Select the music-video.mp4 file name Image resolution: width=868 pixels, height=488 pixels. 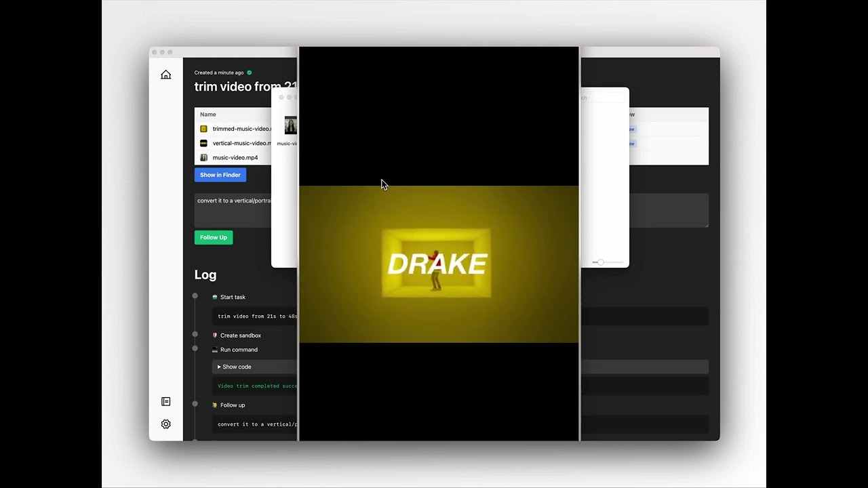235,157
